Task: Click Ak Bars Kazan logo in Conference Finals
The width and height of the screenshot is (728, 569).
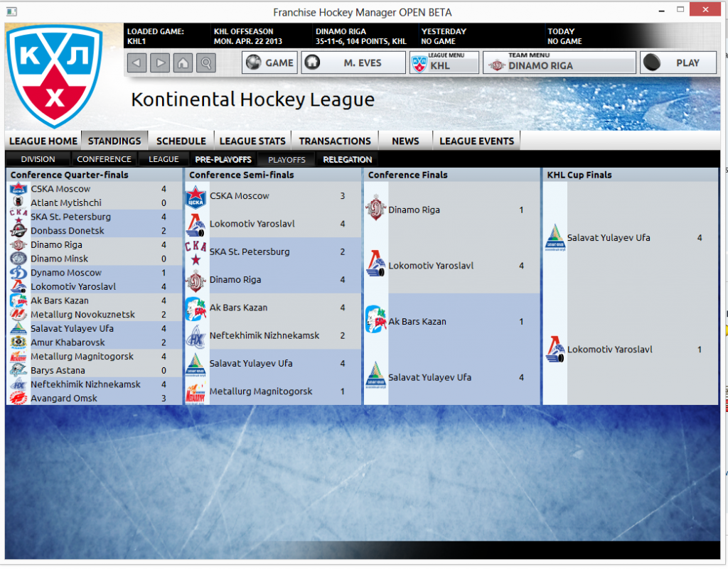Action: pyautogui.click(x=376, y=320)
